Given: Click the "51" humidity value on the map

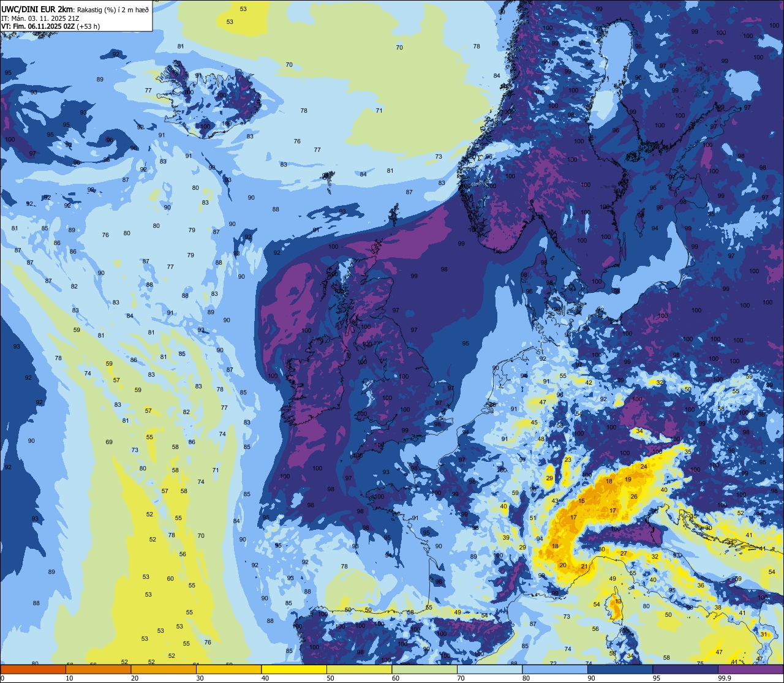Looking at the screenshot, I should point(533,518).
